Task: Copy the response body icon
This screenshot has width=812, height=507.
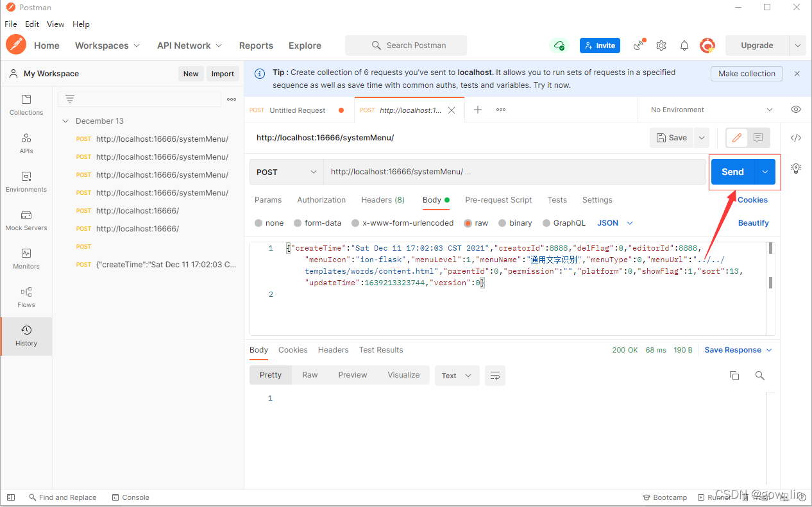Action: (x=734, y=376)
